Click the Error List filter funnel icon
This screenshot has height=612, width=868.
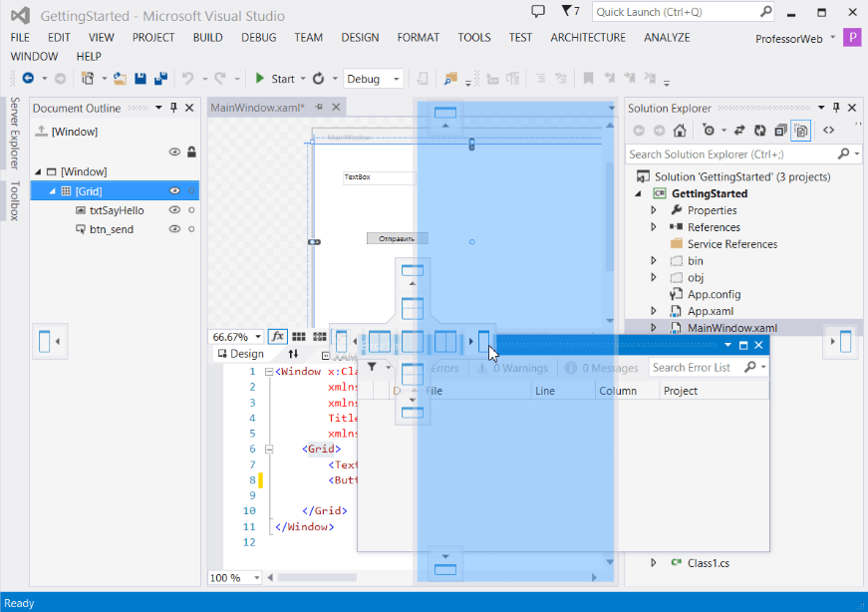pyautogui.click(x=373, y=367)
